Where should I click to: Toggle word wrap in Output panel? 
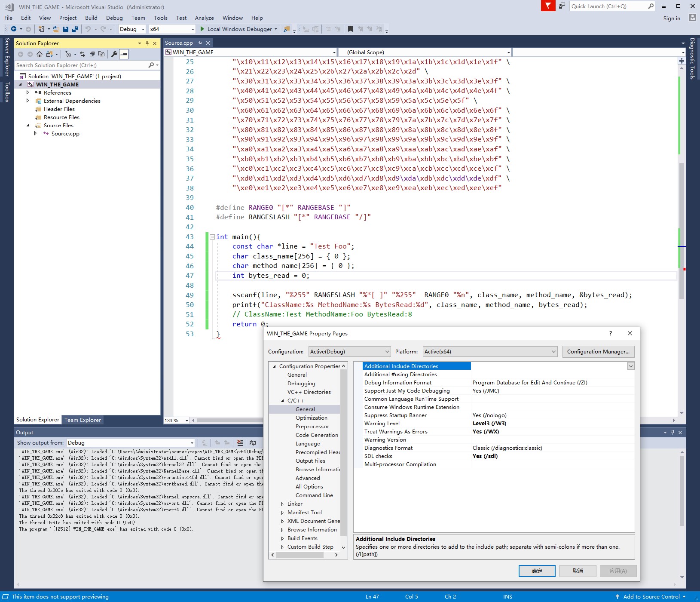point(253,443)
